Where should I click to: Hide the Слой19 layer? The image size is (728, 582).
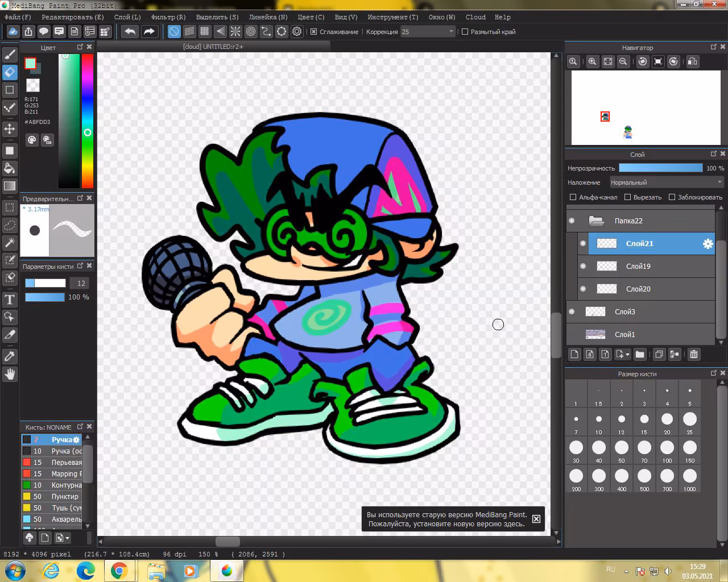pos(583,266)
